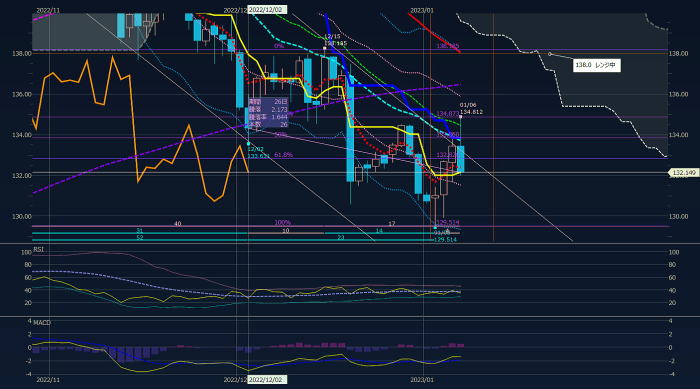The image size is (700, 389).
Task: Select the 100% Fibonacci level label
Action: pos(283,222)
